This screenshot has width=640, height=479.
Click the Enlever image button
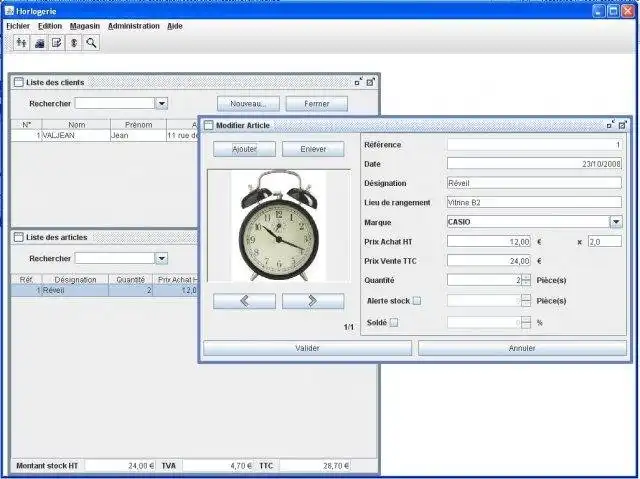pos(313,149)
